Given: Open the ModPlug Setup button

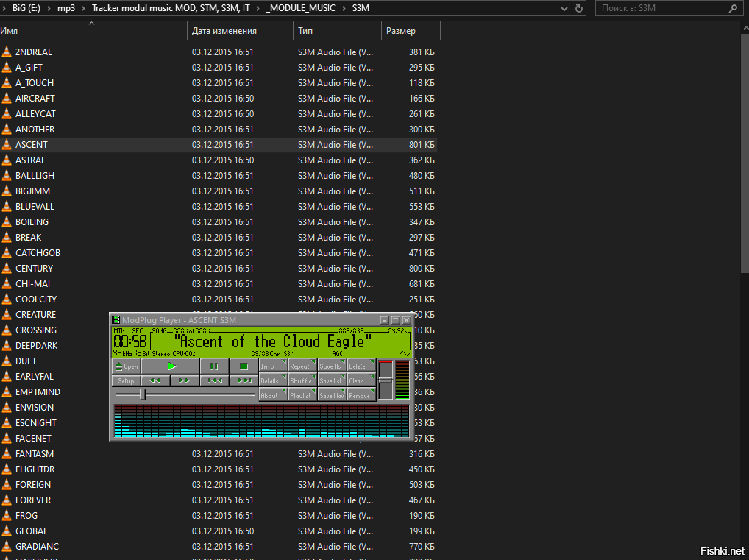Looking at the screenshot, I should pos(126,380).
